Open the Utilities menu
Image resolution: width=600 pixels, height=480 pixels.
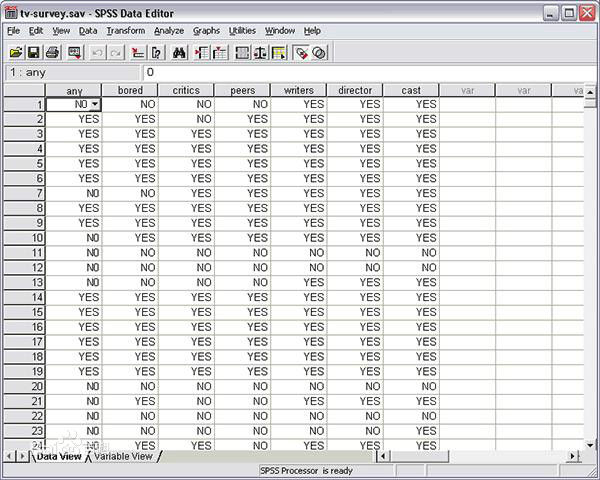pos(242,31)
